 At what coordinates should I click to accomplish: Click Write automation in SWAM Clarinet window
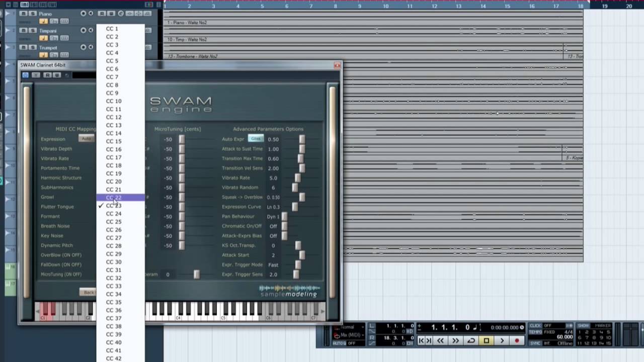[x=56, y=75]
